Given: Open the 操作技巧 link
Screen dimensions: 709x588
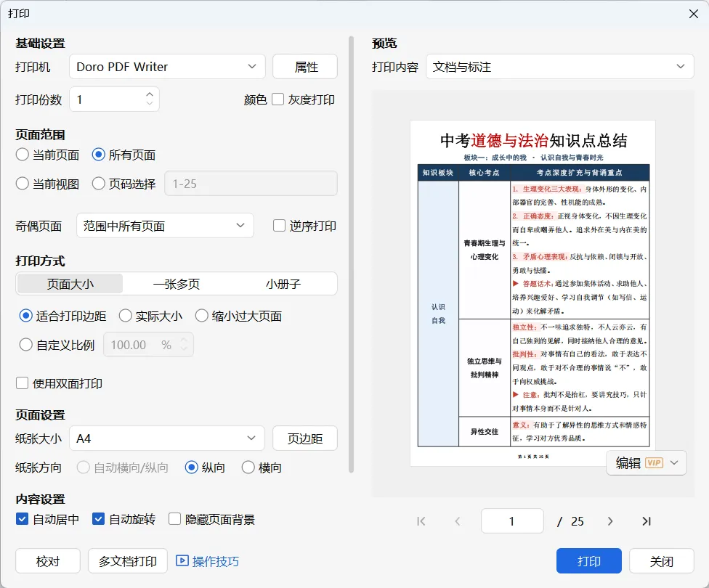Looking at the screenshot, I should tap(215, 561).
